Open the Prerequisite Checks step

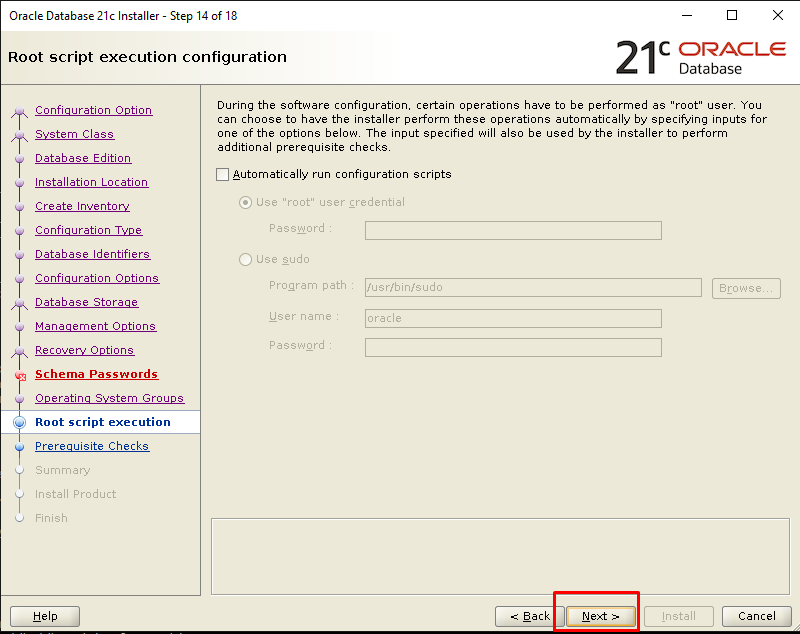92,446
